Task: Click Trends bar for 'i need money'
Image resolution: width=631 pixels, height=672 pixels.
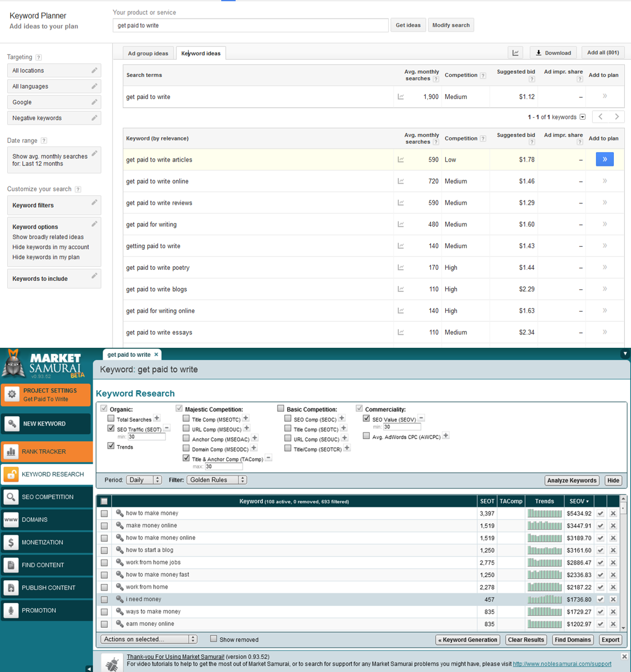Action: coord(544,599)
